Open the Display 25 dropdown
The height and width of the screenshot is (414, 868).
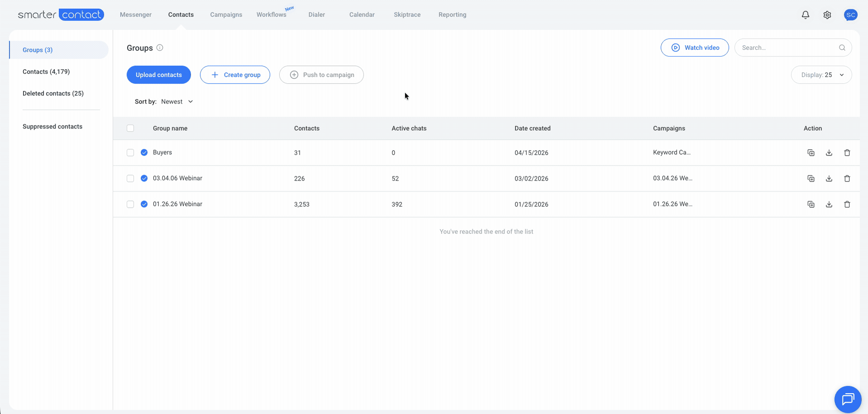pyautogui.click(x=821, y=75)
